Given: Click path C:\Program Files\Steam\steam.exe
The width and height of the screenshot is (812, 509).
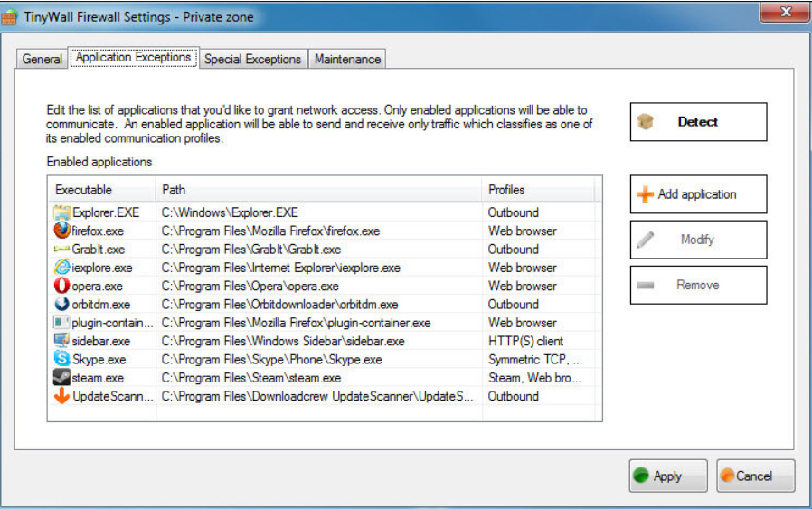Looking at the screenshot, I should point(251,378).
